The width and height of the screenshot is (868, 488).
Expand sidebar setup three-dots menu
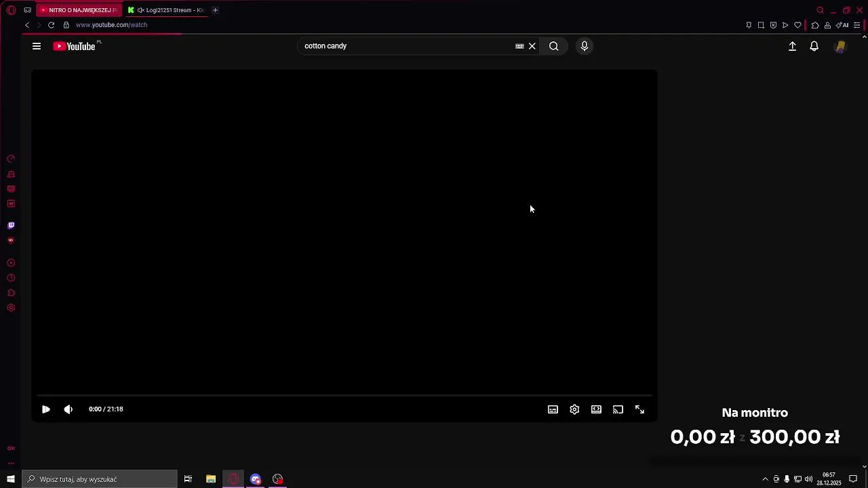click(x=11, y=464)
